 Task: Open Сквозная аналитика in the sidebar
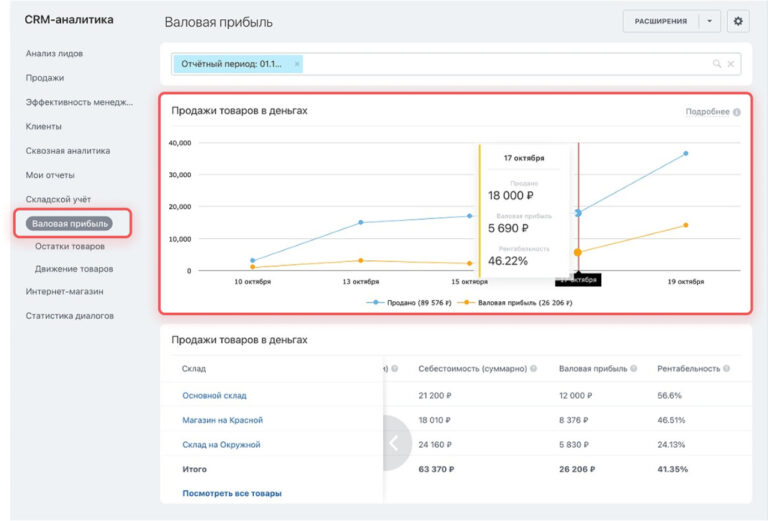(x=68, y=151)
